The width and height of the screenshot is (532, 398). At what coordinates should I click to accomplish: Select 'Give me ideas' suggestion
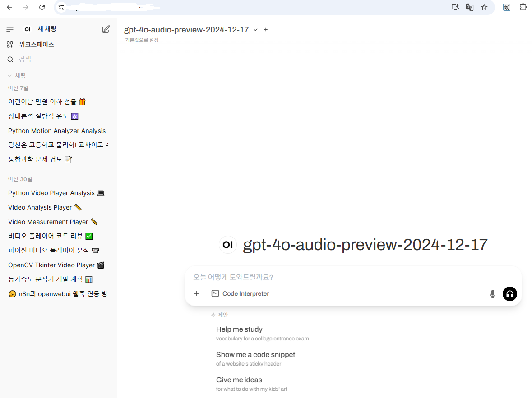pyautogui.click(x=251, y=384)
